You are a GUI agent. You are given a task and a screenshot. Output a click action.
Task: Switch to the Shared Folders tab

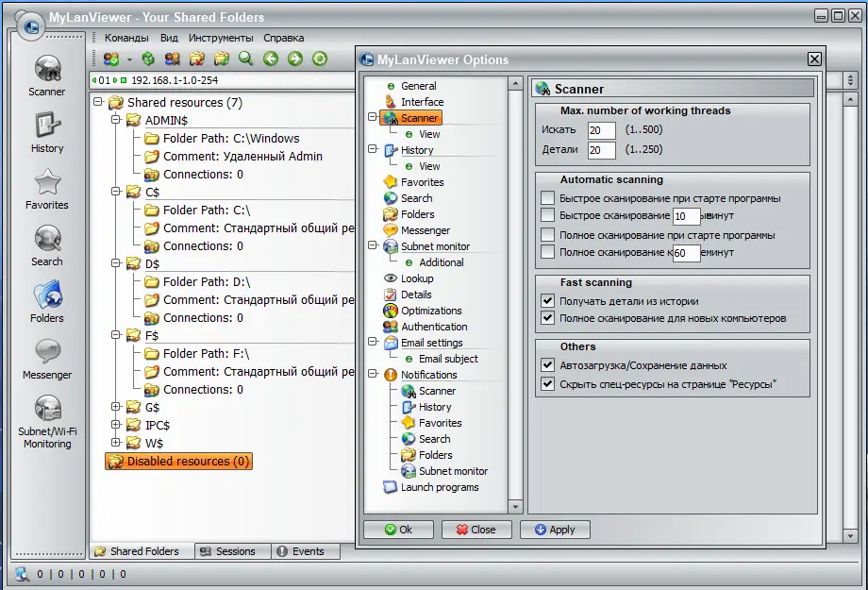(142, 551)
